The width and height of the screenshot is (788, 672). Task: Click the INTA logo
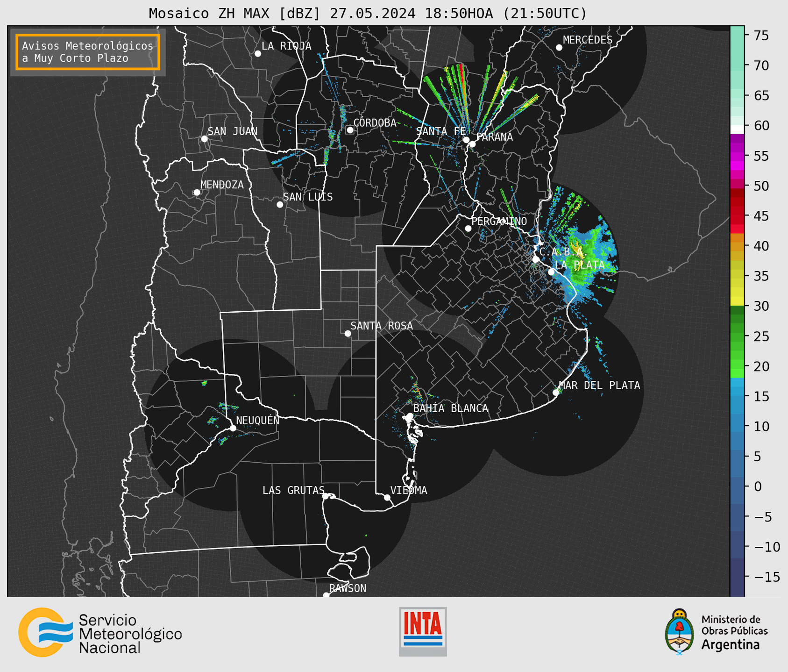[423, 631]
